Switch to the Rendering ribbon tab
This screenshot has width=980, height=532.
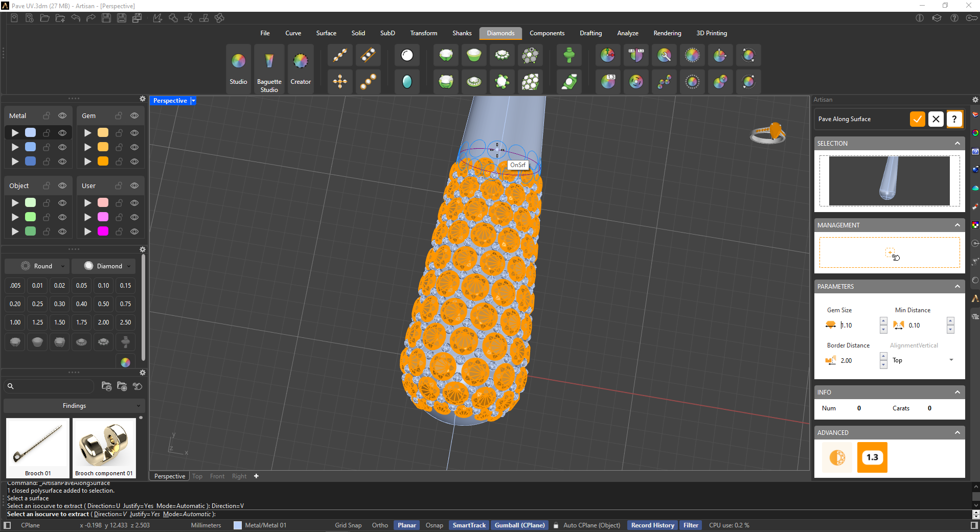[667, 33]
